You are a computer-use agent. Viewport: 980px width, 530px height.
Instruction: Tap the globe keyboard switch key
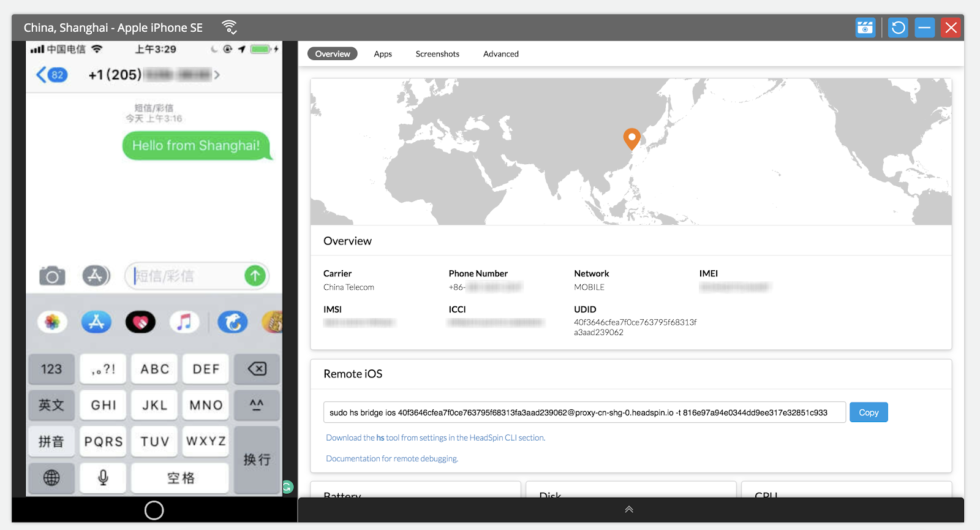[51, 478]
